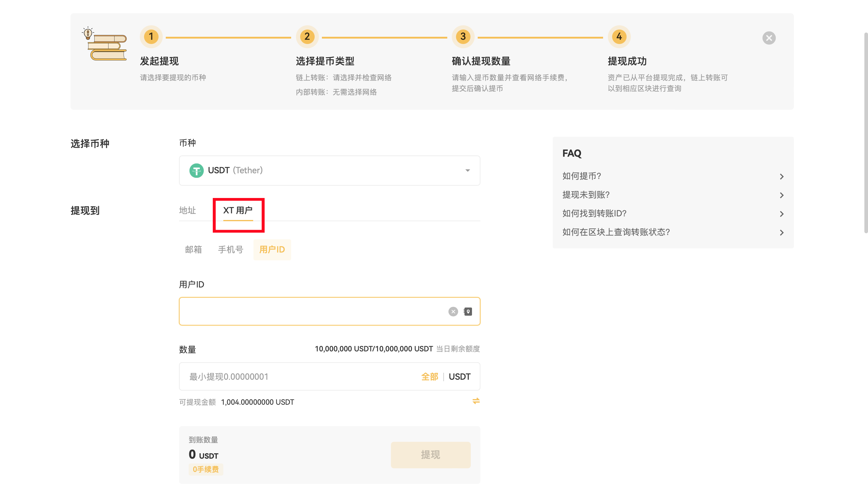
Task: Click the FAQ heading
Action: 572,154
